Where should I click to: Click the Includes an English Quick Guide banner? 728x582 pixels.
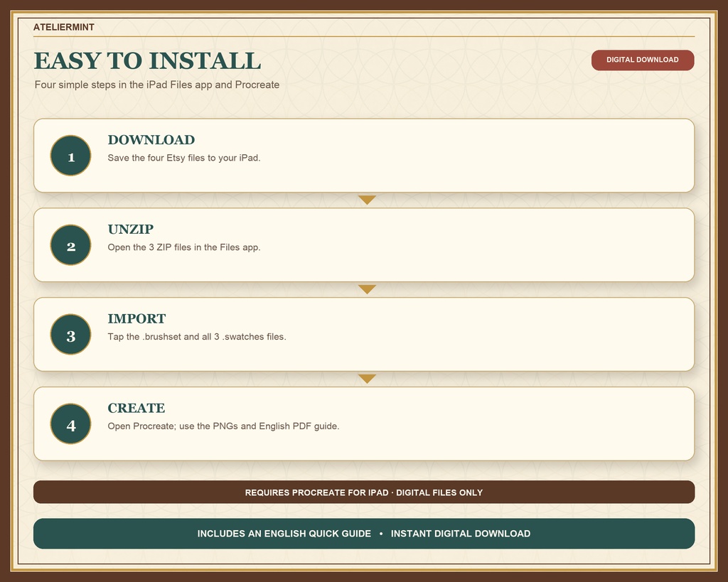pos(364,534)
